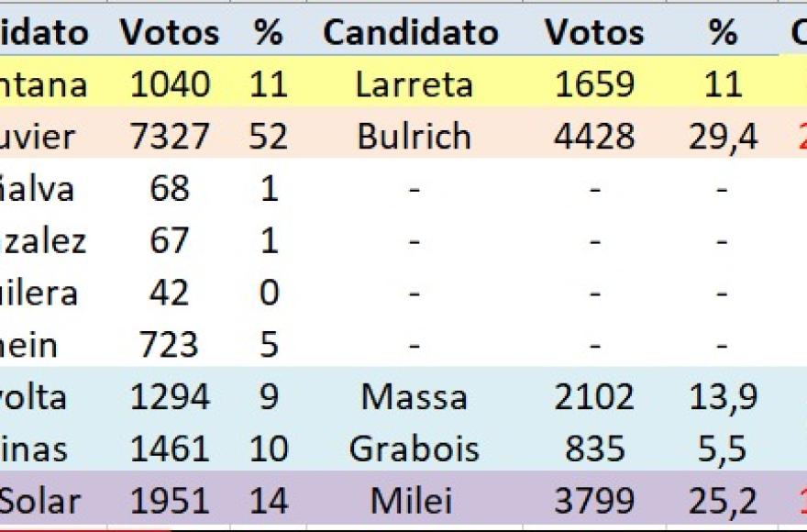The image size is (807, 532).
Task: Select the Milei candidate cell
Action: (415, 500)
